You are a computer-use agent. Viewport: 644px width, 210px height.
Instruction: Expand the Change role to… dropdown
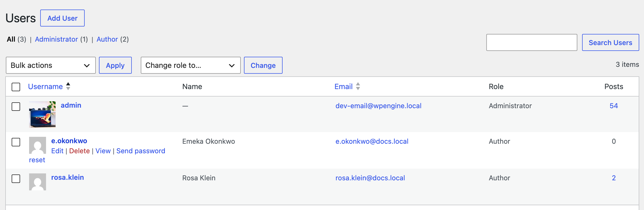[191, 65]
